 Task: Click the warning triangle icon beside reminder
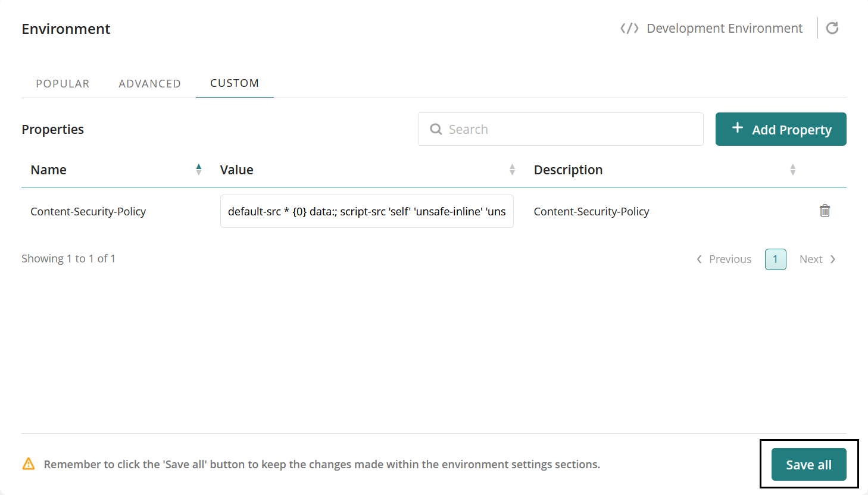coord(29,464)
